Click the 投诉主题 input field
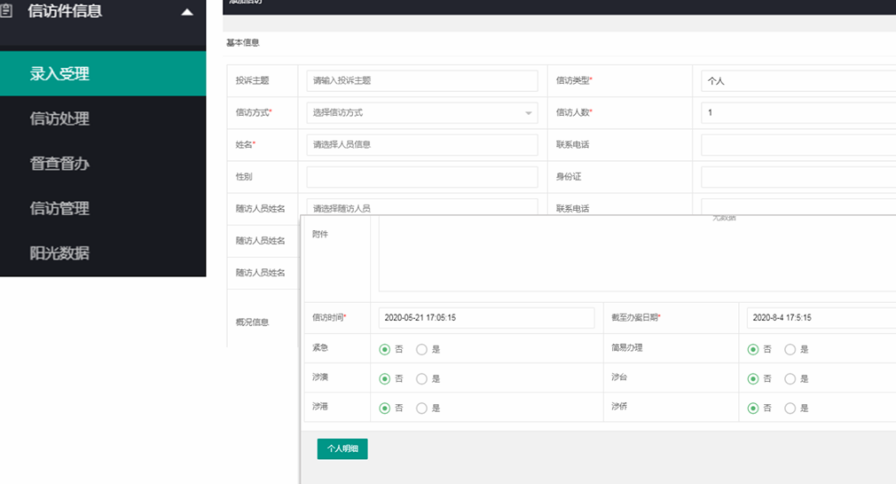 [422, 81]
